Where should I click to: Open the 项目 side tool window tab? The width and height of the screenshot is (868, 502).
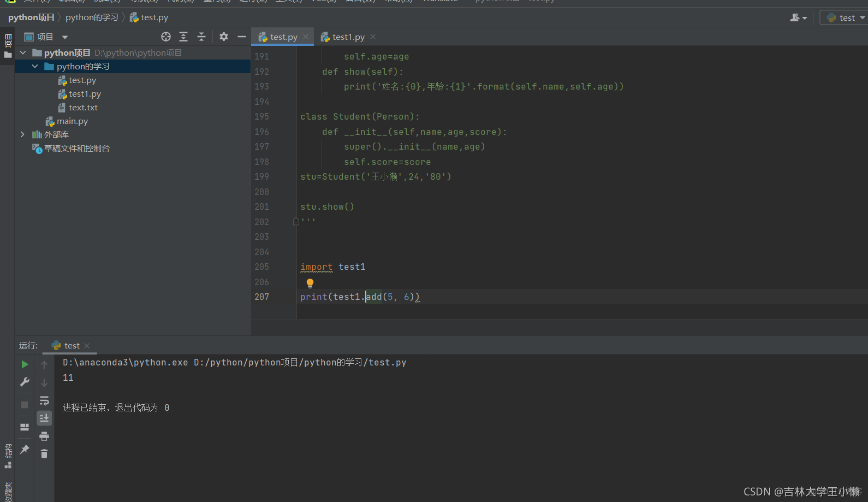pos(8,46)
